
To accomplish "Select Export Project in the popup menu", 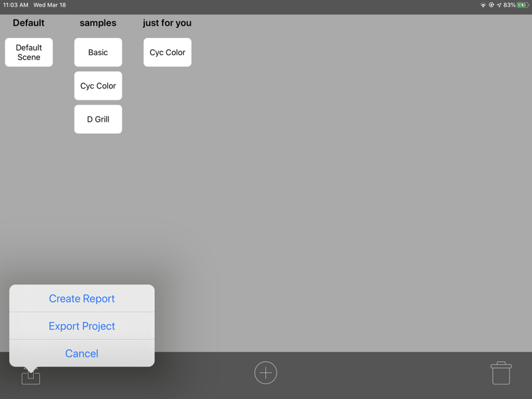I will pyautogui.click(x=82, y=326).
